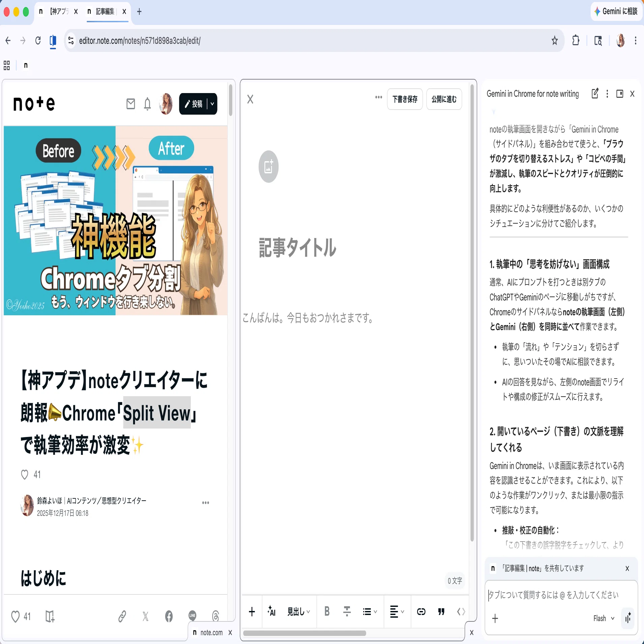Add a cover image in the editor
This screenshot has width=644, height=644.
(x=268, y=167)
